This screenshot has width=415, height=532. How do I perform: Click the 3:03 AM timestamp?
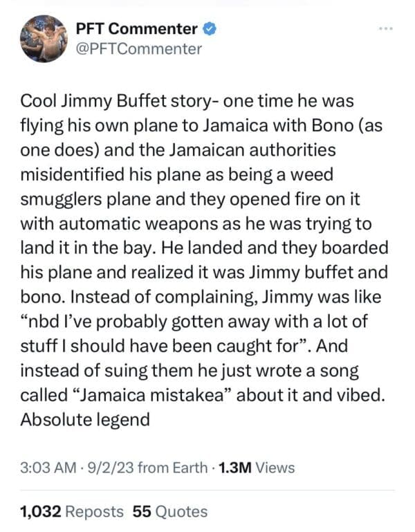[x=48, y=468]
